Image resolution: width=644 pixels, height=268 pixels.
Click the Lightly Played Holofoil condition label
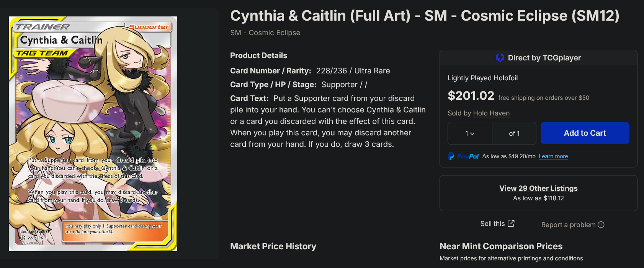(482, 78)
